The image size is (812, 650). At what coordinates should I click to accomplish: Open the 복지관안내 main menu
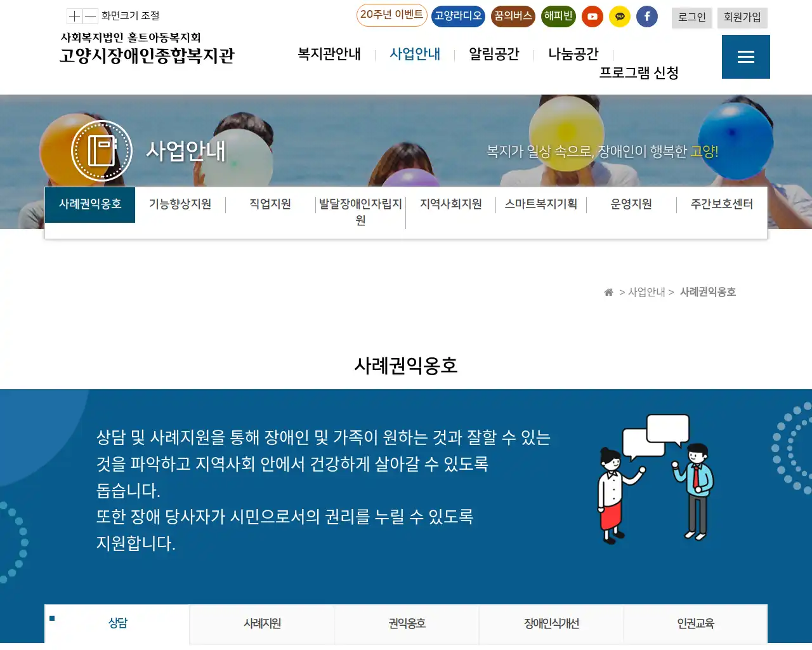point(329,54)
